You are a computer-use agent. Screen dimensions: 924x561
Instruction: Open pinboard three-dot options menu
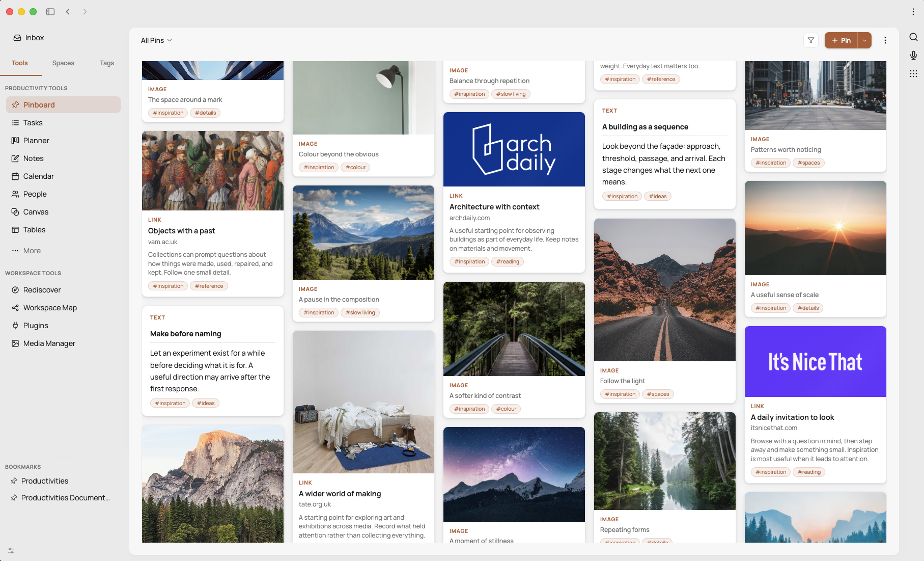[885, 40]
